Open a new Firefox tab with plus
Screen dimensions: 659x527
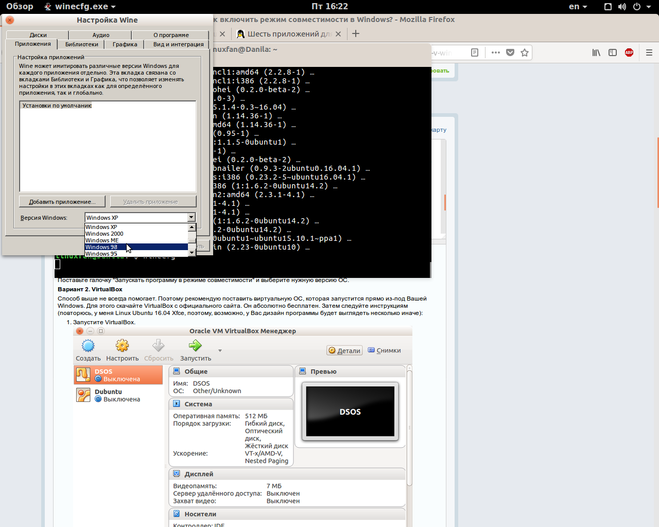(356, 34)
